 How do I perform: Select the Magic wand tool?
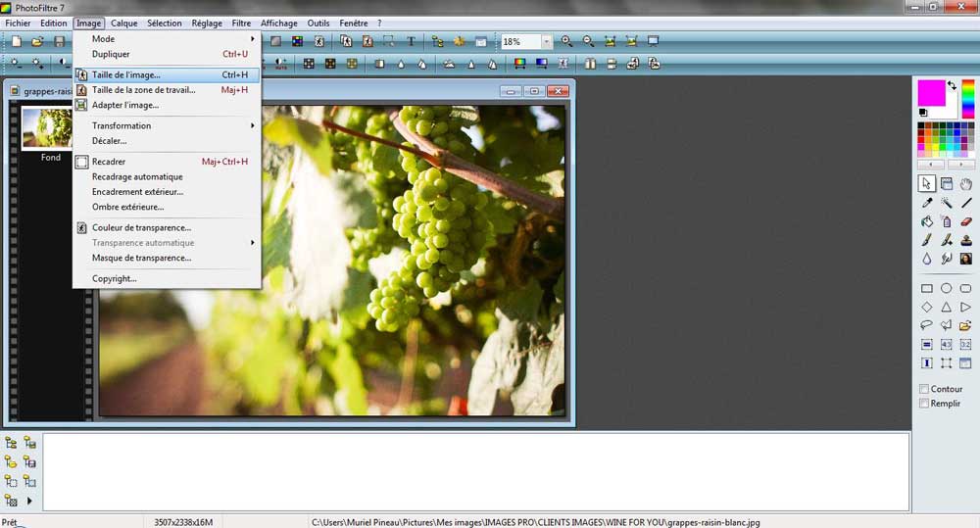pyautogui.click(x=947, y=203)
